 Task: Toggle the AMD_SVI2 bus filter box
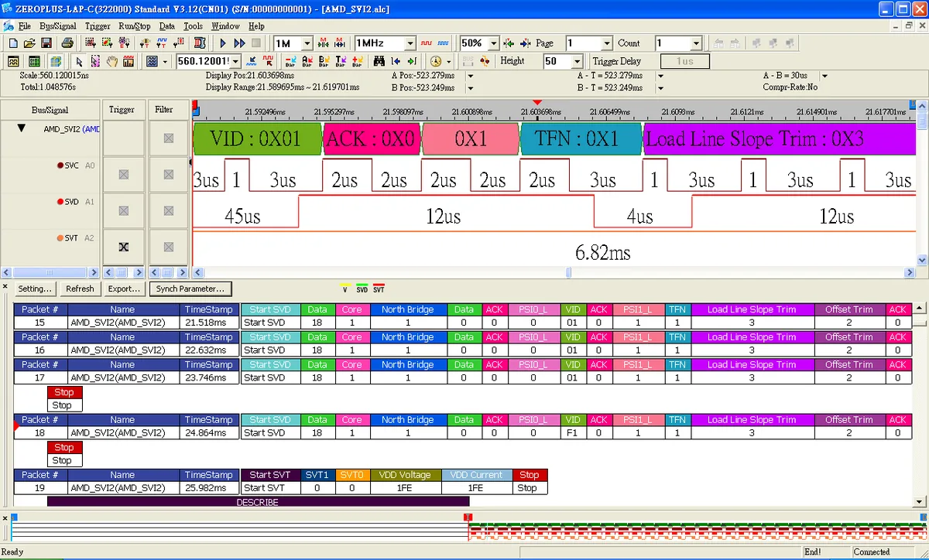tap(168, 138)
